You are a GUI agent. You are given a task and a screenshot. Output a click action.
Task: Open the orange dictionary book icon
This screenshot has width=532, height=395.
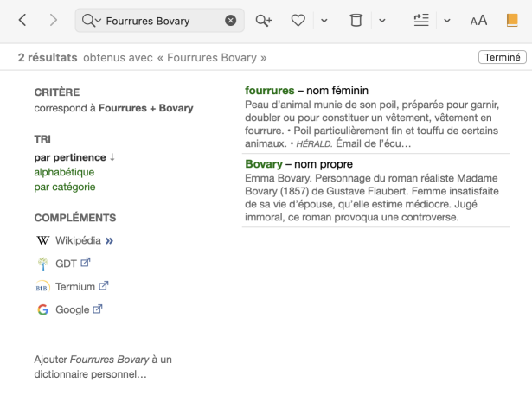tap(512, 20)
